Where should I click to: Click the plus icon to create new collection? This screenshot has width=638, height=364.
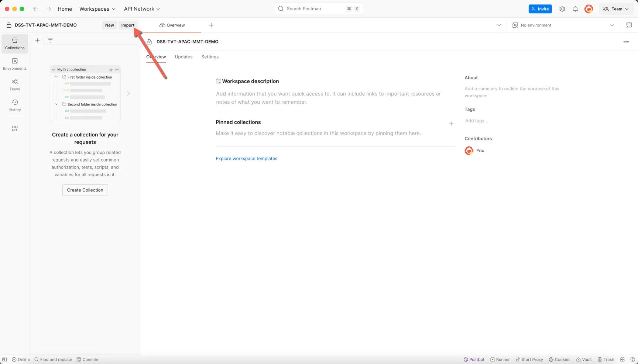click(x=37, y=40)
